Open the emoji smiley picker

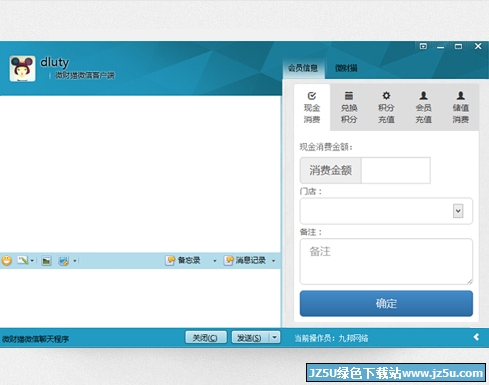(7, 260)
